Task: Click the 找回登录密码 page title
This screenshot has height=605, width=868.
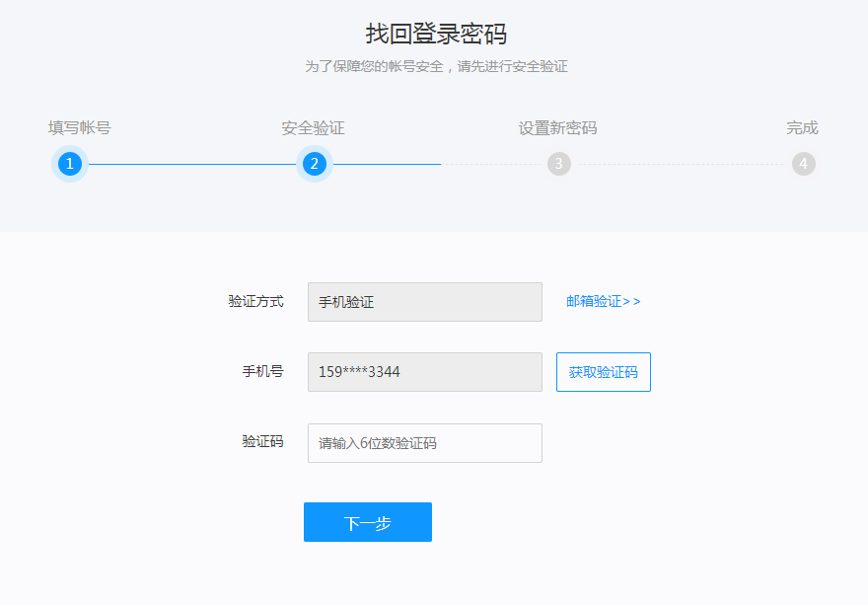Action: tap(433, 32)
